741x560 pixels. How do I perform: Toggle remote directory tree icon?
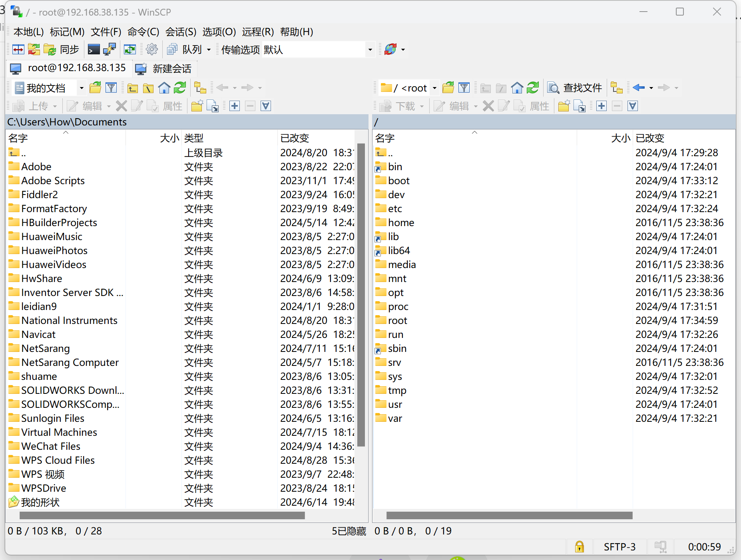click(x=617, y=87)
